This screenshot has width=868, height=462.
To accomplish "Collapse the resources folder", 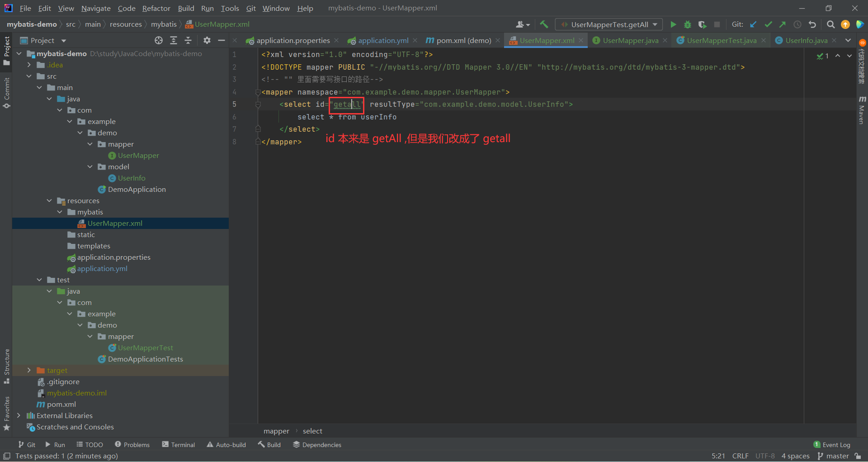I will [x=49, y=200].
